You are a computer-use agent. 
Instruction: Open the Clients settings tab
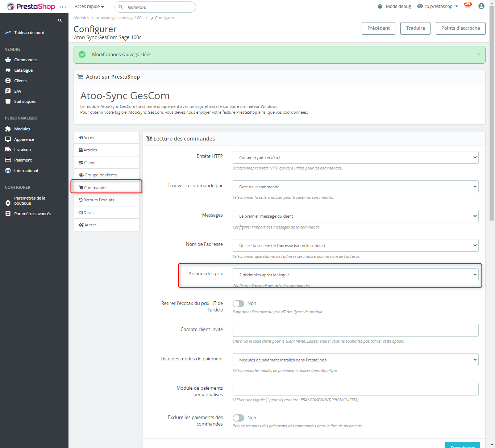coord(107,163)
